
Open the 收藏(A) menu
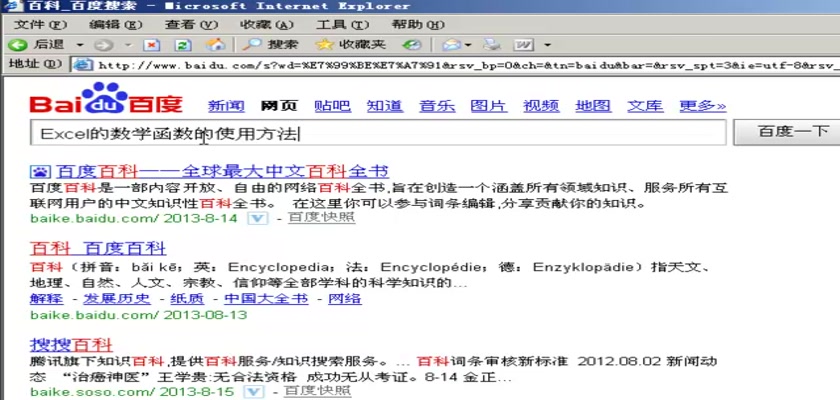[x=267, y=25]
